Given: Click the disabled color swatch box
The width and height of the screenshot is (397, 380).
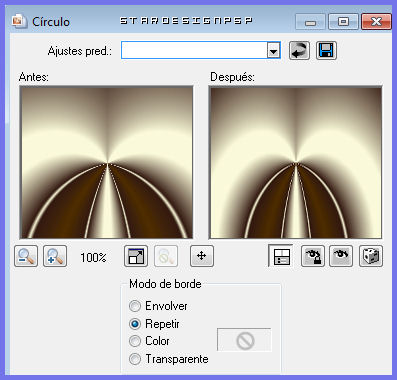Looking at the screenshot, I should 244,340.
